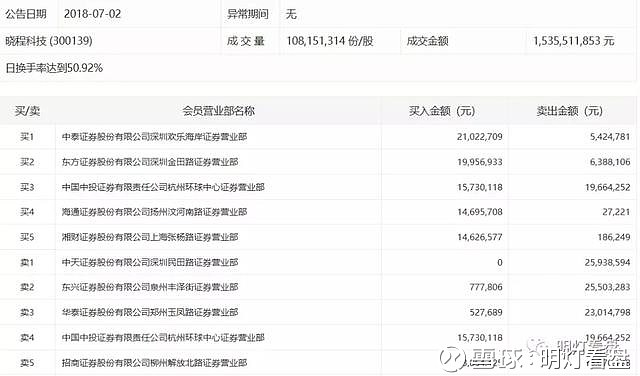Click the 买/卖 column header
Screen dimensions: 640x376
27,111
